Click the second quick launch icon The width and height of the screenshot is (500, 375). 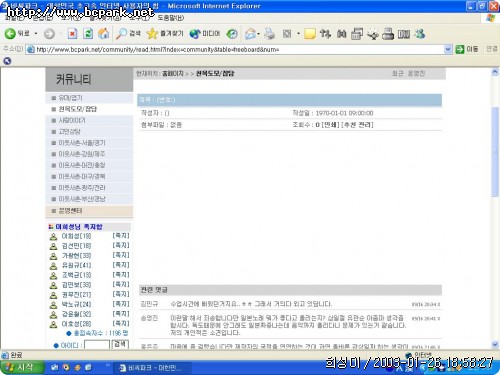coord(66,368)
